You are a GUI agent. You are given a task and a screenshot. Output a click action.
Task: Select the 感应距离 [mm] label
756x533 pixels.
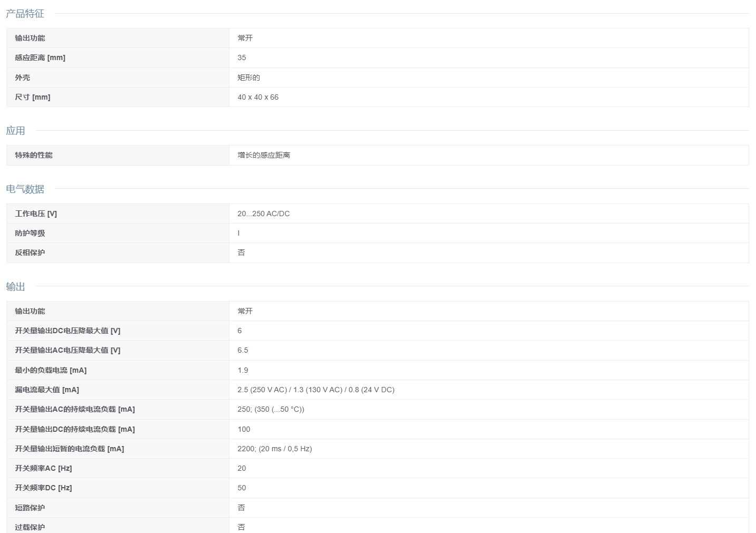click(40, 57)
